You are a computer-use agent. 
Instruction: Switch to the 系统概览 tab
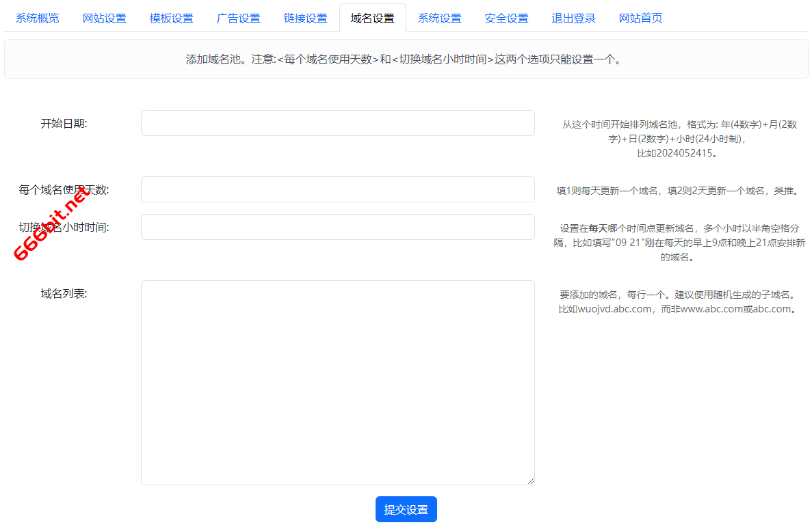coord(36,18)
